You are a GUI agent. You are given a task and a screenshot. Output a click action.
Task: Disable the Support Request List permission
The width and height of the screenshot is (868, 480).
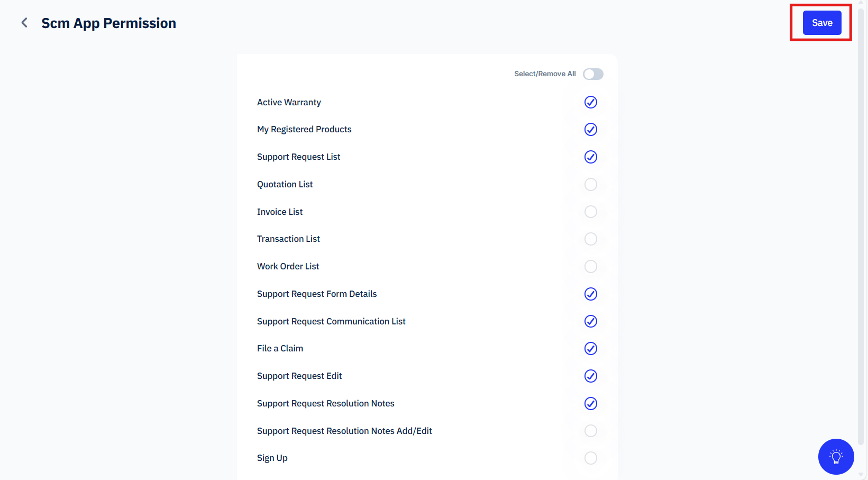591,157
